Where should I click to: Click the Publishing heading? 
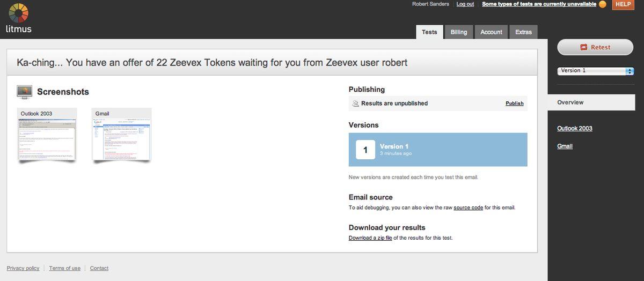click(367, 90)
